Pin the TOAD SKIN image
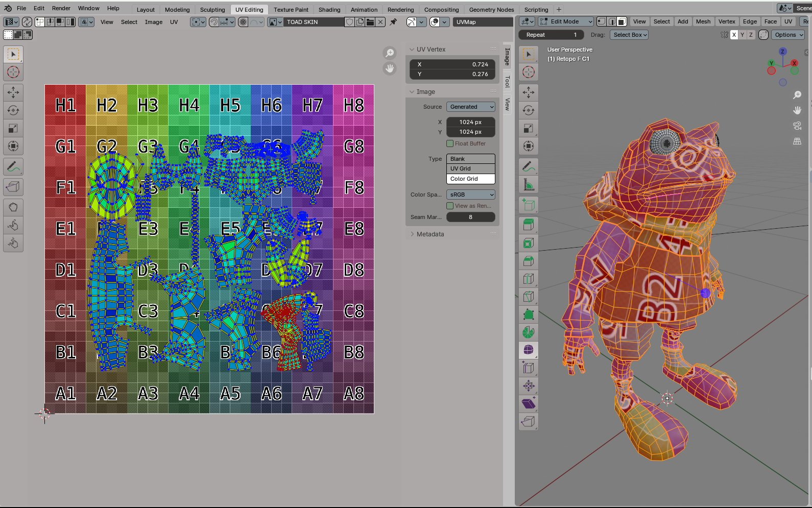The height and width of the screenshot is (508, 812). click(393, 22)
